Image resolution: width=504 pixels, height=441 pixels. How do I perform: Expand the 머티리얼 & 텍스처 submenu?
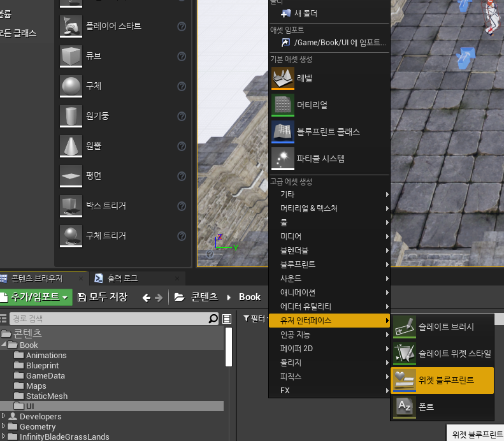(329, 208)
